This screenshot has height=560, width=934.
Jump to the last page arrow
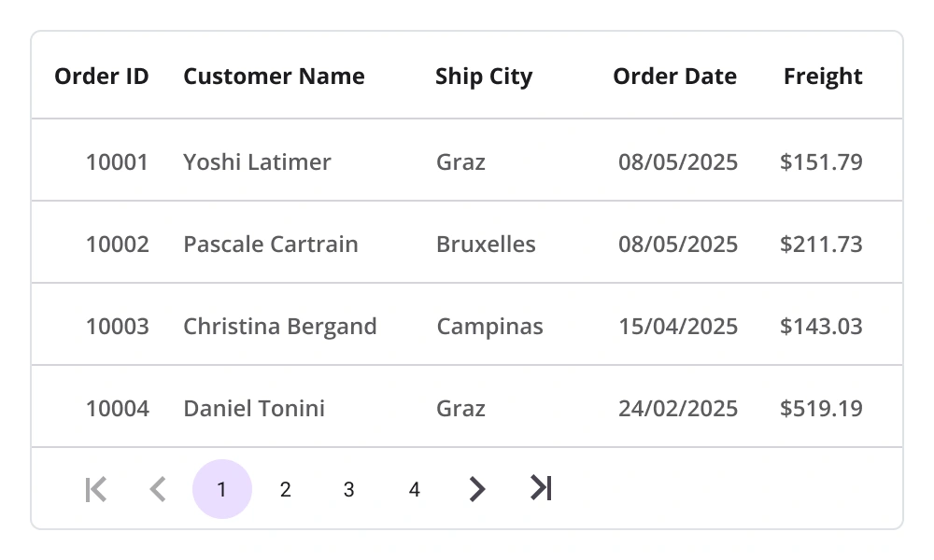point(541,488)
